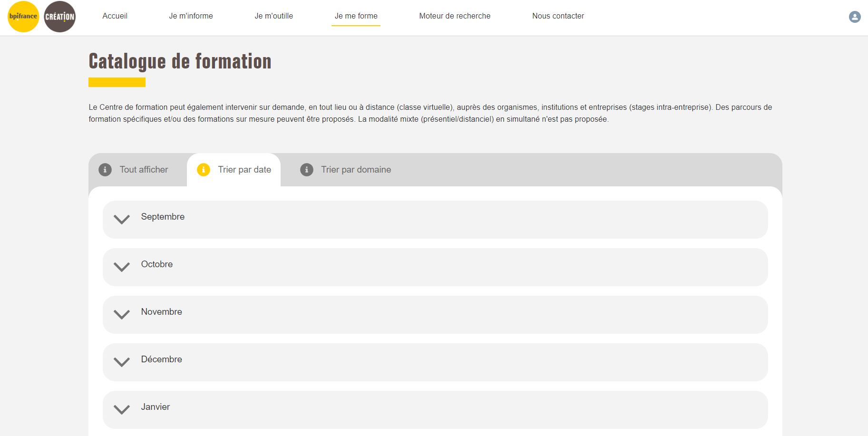Click the yellow info icon on Trier par date
The height and width of the screenshot is (436, 868).
(x=204, y=170)
